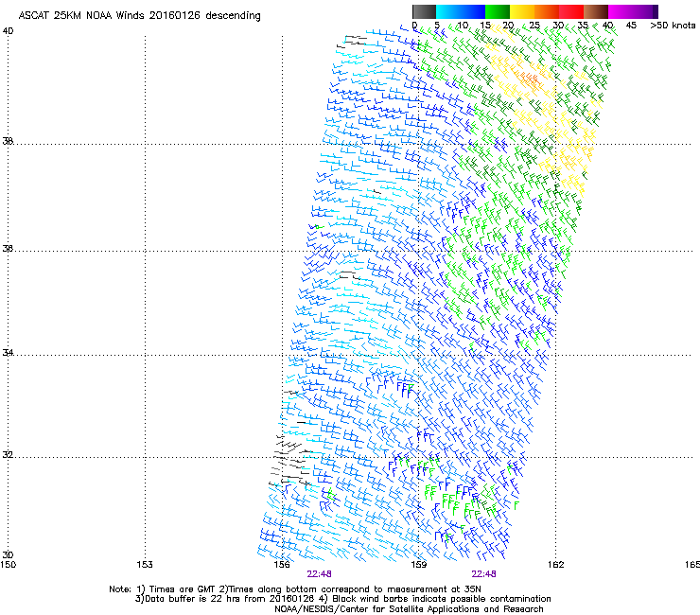This screenshot has height=615, width=700.
Task: Click latitude axis label 32
Action: [8, 455]
